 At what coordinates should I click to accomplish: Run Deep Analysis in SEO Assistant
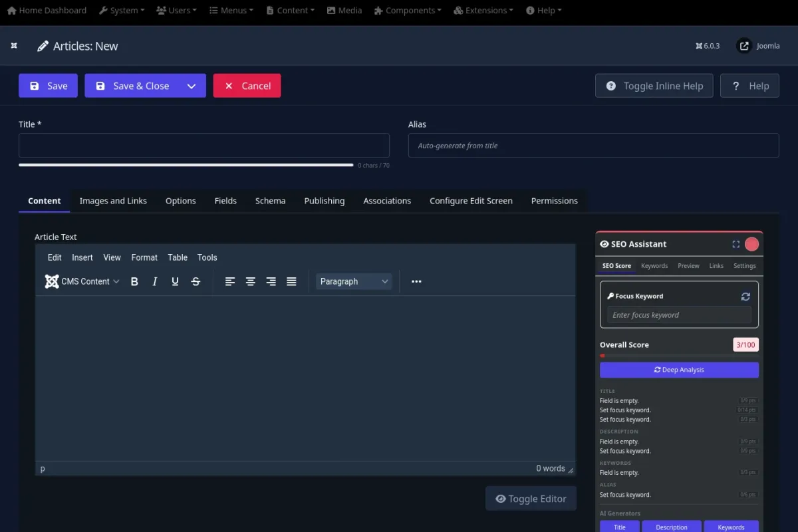coord(679,370)
